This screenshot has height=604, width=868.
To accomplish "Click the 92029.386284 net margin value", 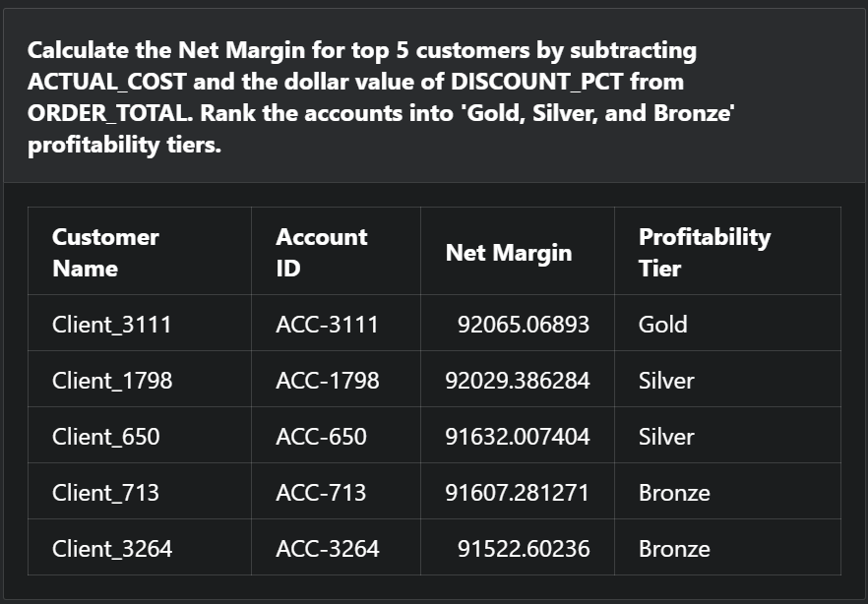I will [x=518, y=381].
